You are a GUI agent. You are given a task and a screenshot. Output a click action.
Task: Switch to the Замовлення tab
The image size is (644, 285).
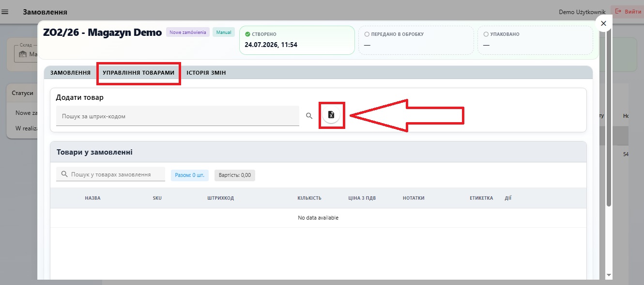click(x=70, y=73)
